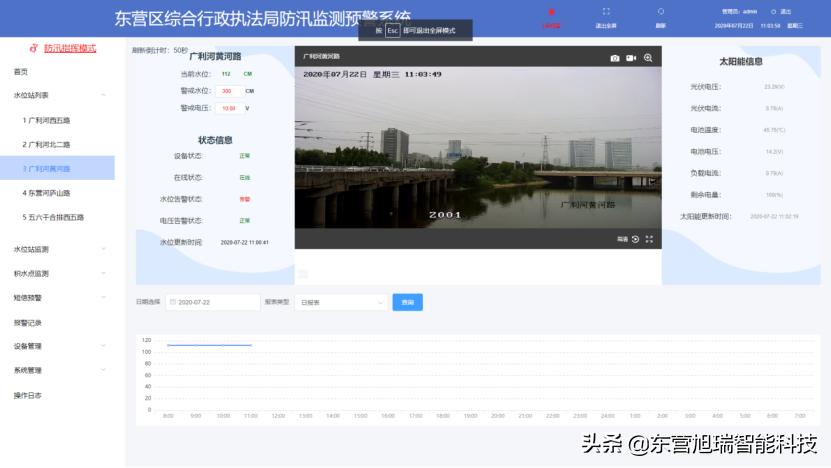Click the warning voltage input field
The height and width of the screenshot is (468, 831).
(229, 108)
